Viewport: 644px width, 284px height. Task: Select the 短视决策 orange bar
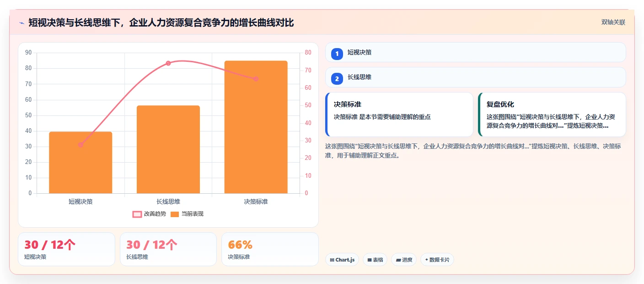click(80, 163)
